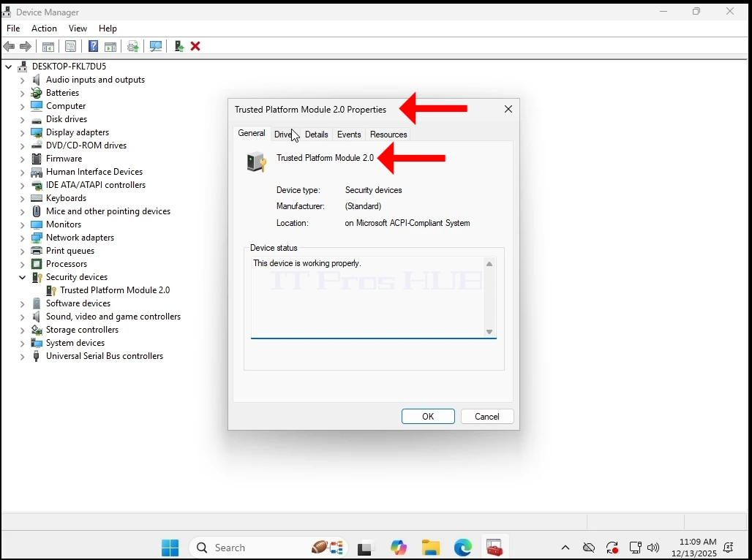The height and width of the screenshot is (560, 752).
Task: Expand the System devices category
Action: (x=22, y=343)
